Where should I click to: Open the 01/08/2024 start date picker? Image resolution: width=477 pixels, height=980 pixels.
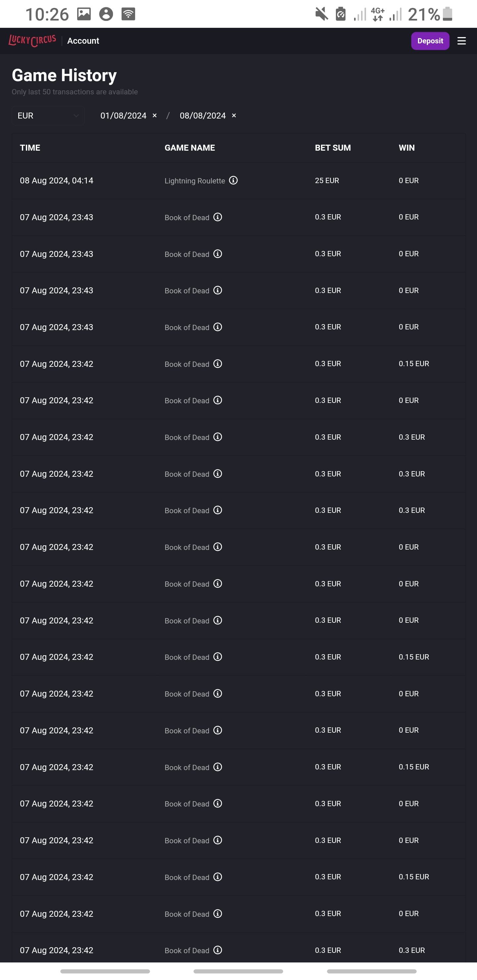[x=123, y=116]
